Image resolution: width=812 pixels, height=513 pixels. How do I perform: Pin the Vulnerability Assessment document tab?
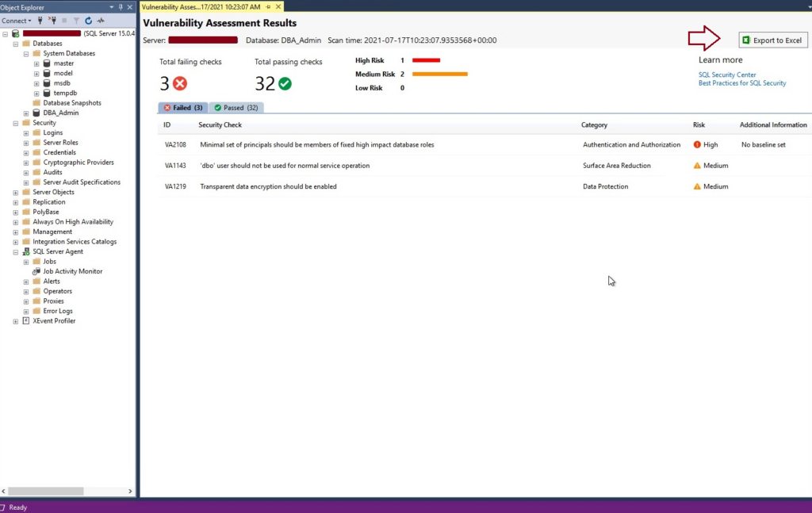coord(268,6)
